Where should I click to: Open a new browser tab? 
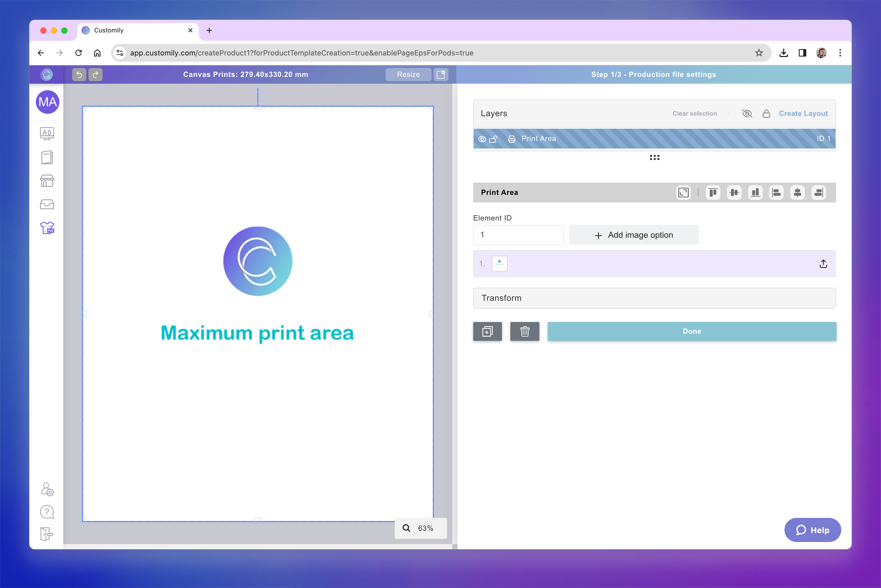[209, 30]
